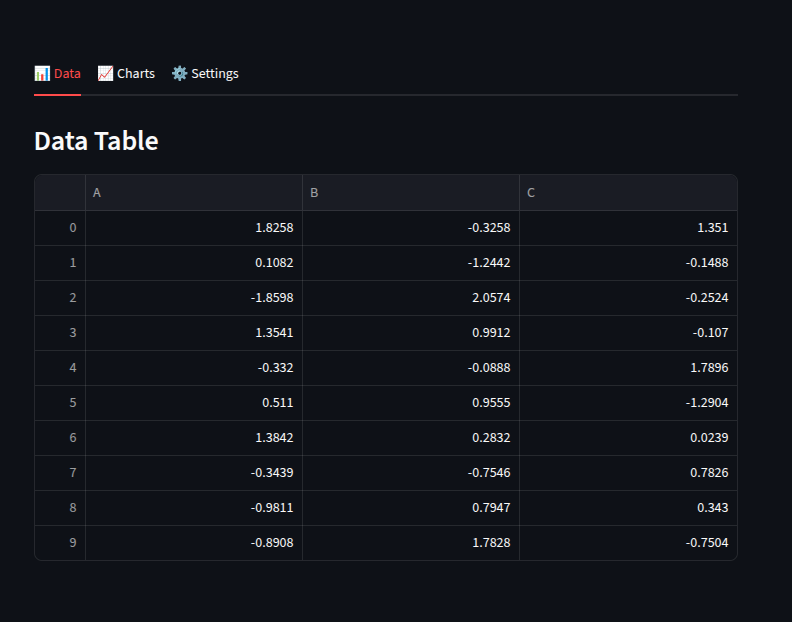Click cell containing 2.0574

click(x=411, y=298)
